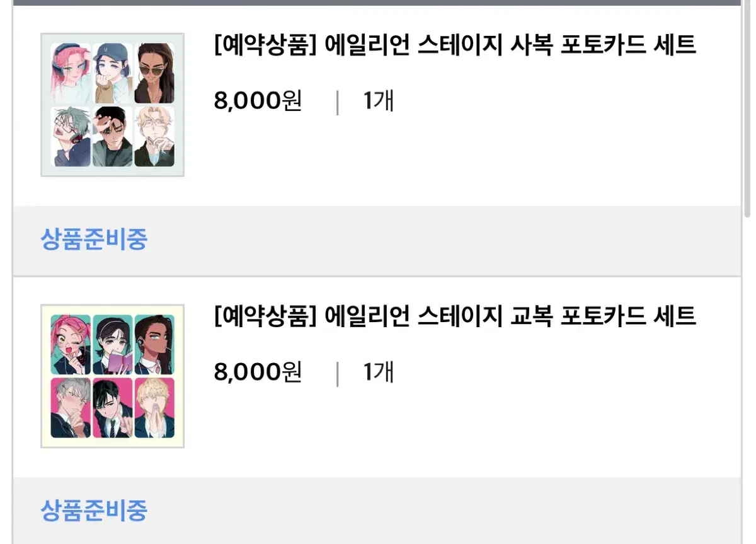Click the 8,000원 price of 교복 set

click(x=258, y=372)
